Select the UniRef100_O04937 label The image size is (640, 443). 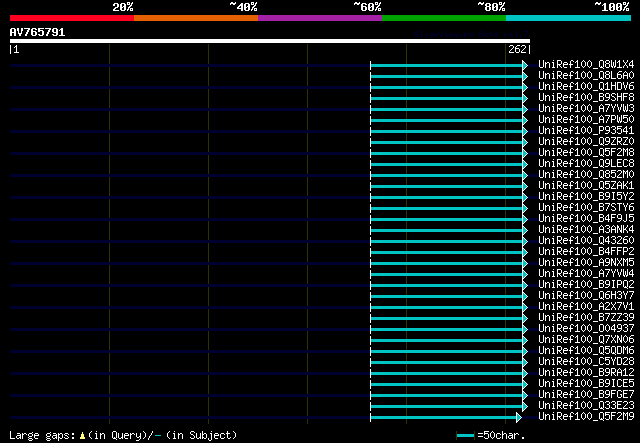coord(586,329)
